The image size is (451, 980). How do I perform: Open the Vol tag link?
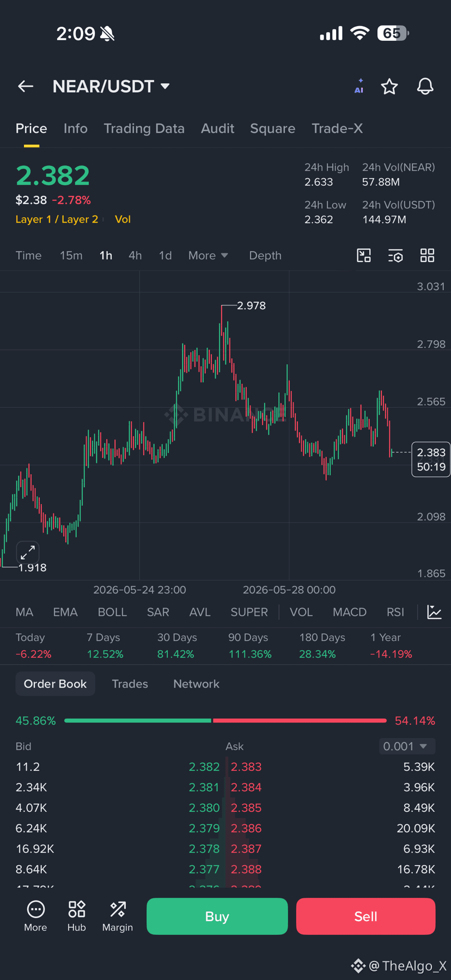123,219
